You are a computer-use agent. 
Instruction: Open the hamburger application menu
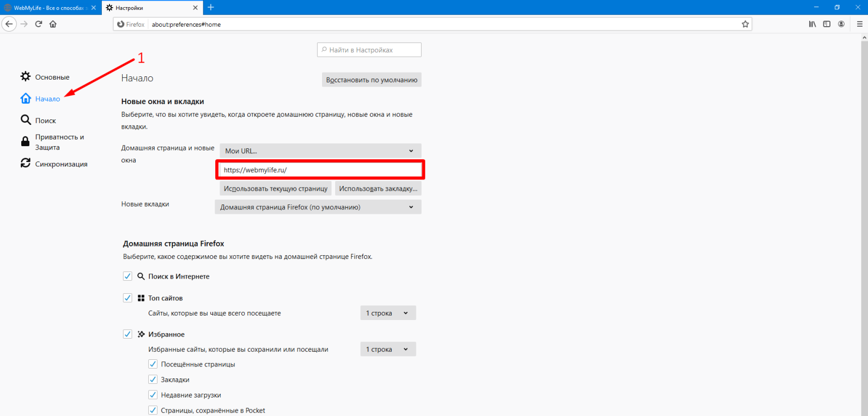860,24
